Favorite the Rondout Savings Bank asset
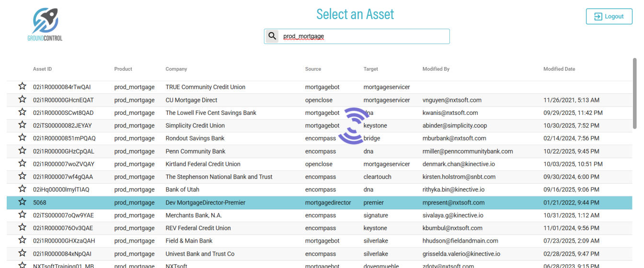This screenshot has height=268, width=644. (x=22, y=138)
